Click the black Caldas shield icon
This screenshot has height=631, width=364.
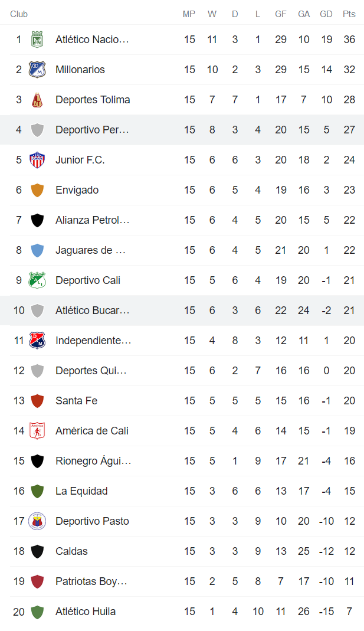click(37, 551)
